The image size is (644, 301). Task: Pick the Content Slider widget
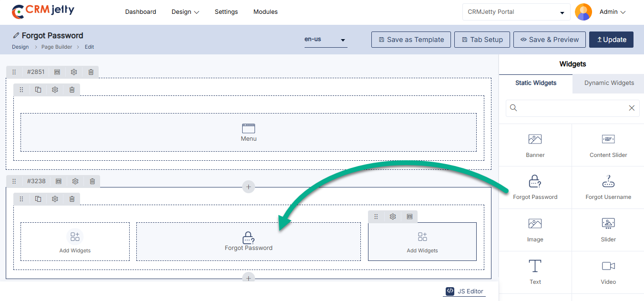(x=608, y=145)
